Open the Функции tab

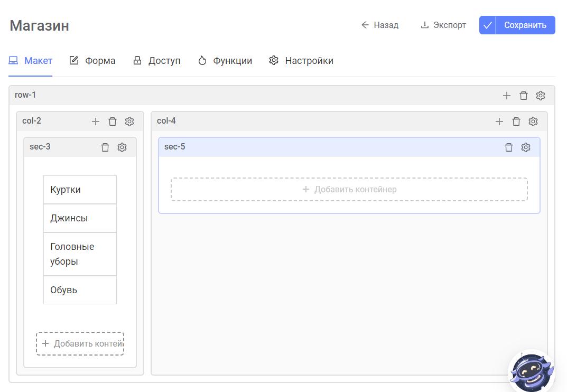(x=225, y=61)
